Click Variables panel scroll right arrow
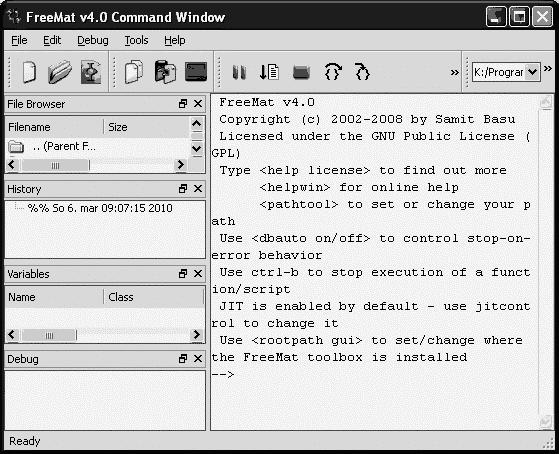Viewport: 559px width, 454px height. click(x=196, y=335)
